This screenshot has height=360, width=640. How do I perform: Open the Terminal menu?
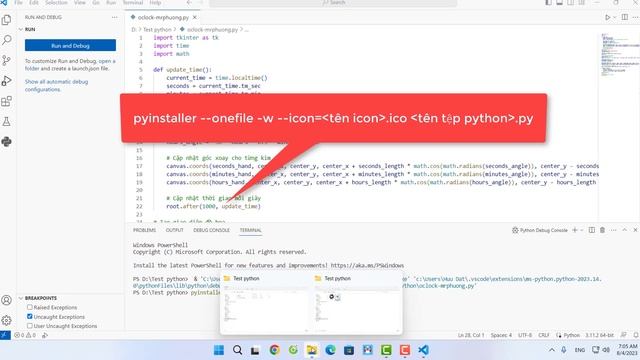(133, 2)
